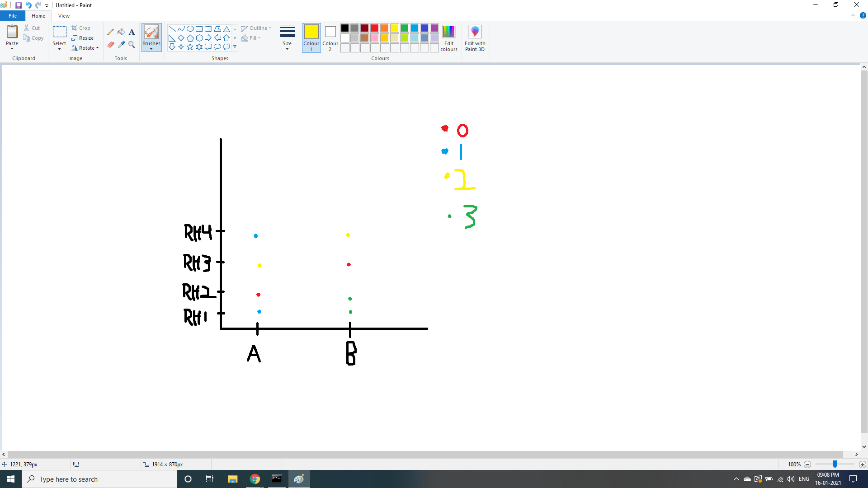Open the Edit colours dialog

[448, 38]
